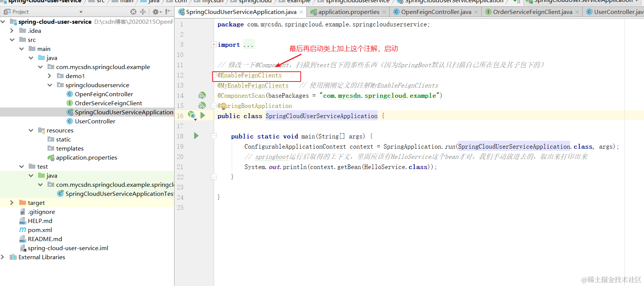Image resolution: width=644 pixels, height=286 pixels.
Task: Close the application.properties tab
Action: point(384,12)
